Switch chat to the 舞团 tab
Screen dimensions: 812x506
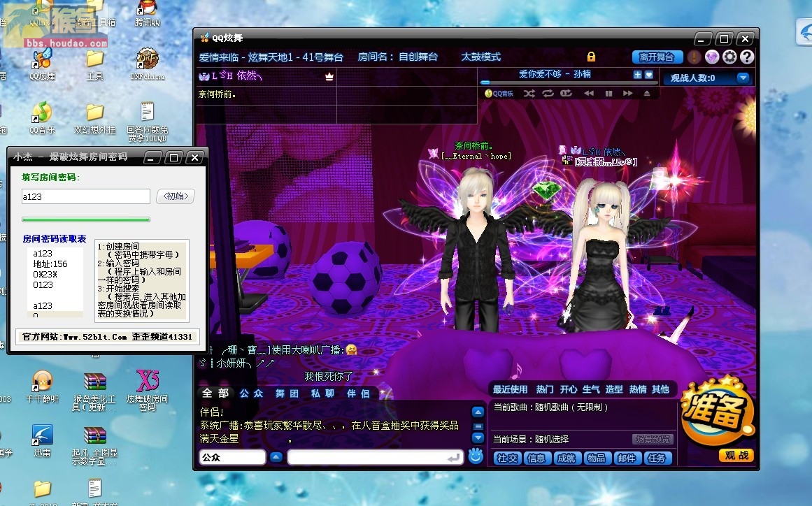[287, 393]
